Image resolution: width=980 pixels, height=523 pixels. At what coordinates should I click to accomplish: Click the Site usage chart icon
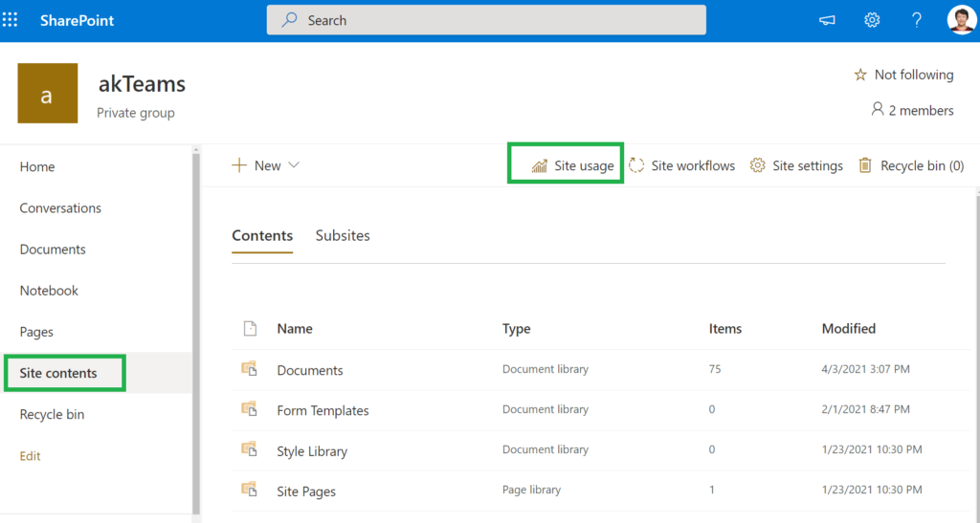(x=540, y=165)
